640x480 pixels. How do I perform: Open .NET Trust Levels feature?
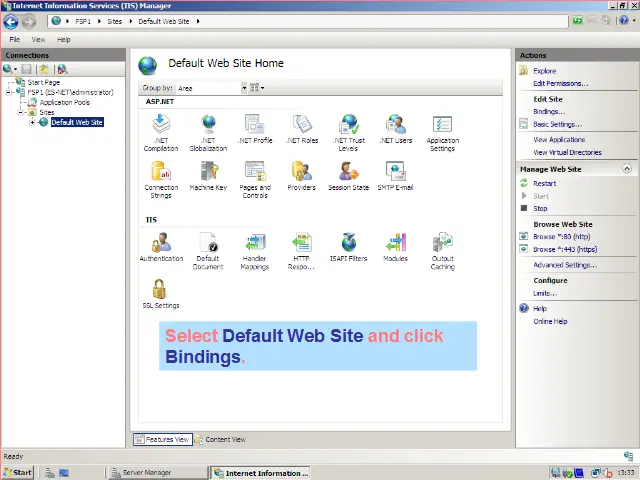coord(349,133)
